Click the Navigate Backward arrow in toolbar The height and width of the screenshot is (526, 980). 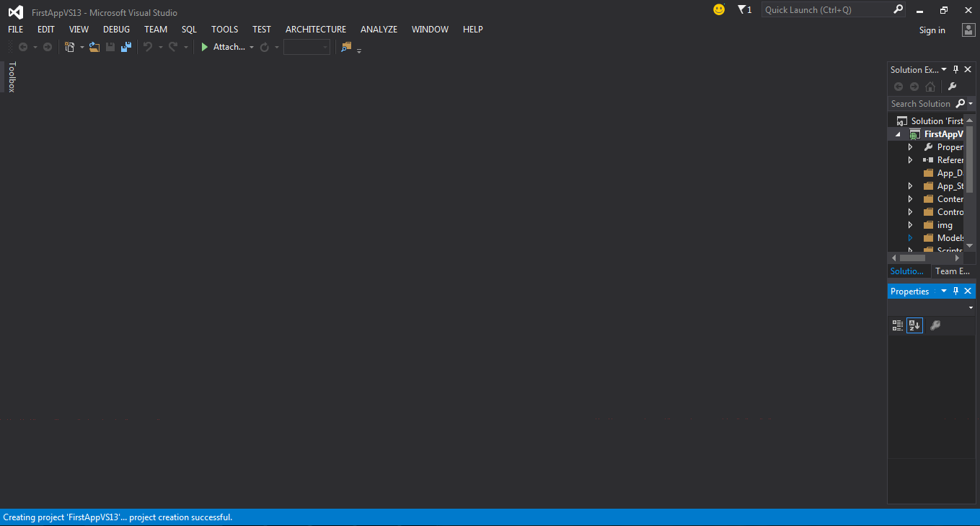[x=23, y=47]
